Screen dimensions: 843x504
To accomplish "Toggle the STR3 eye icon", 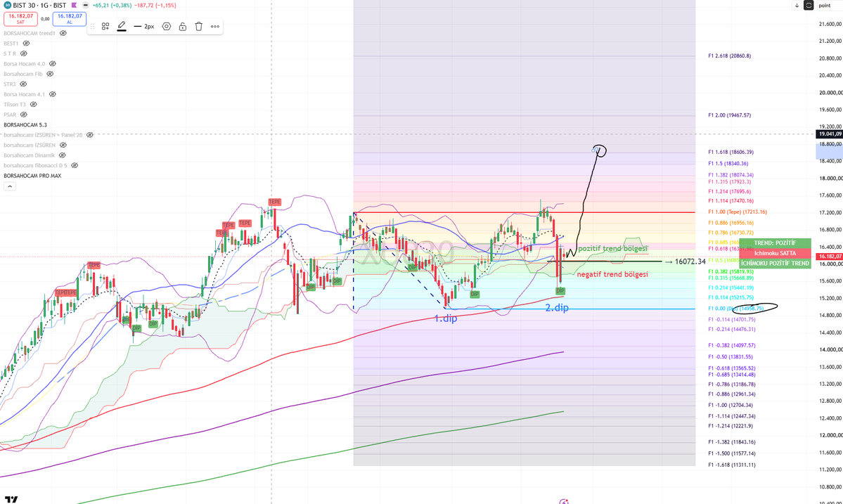I will point(23,84).
